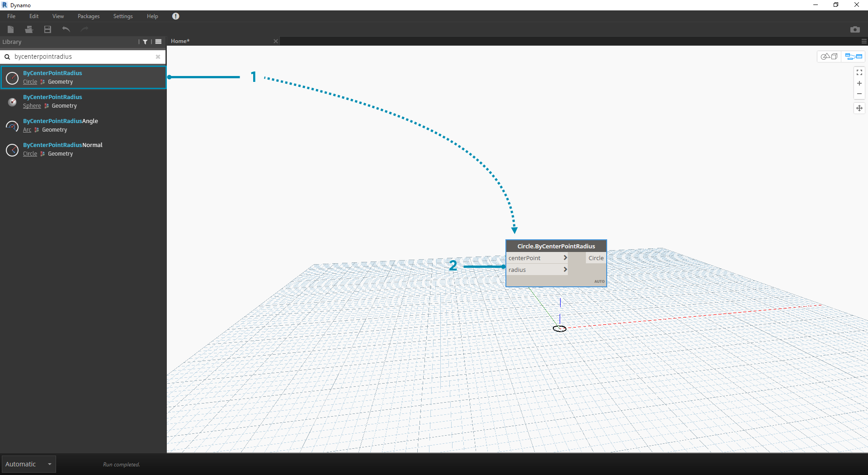Export workspace with the camera icon
The height and width of the screenshot is (475, 868).
pos(854,29)
